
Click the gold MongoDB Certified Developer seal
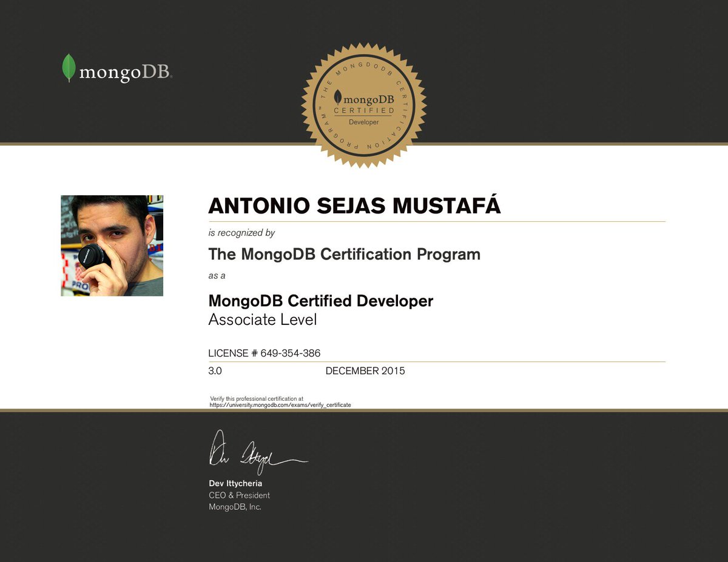[364, 105]
